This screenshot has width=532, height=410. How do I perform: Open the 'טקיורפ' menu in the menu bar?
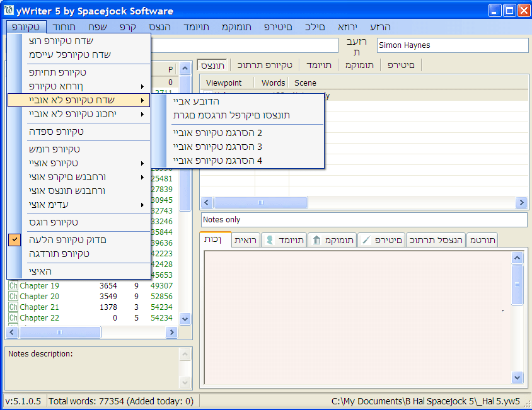pos(26,27)
